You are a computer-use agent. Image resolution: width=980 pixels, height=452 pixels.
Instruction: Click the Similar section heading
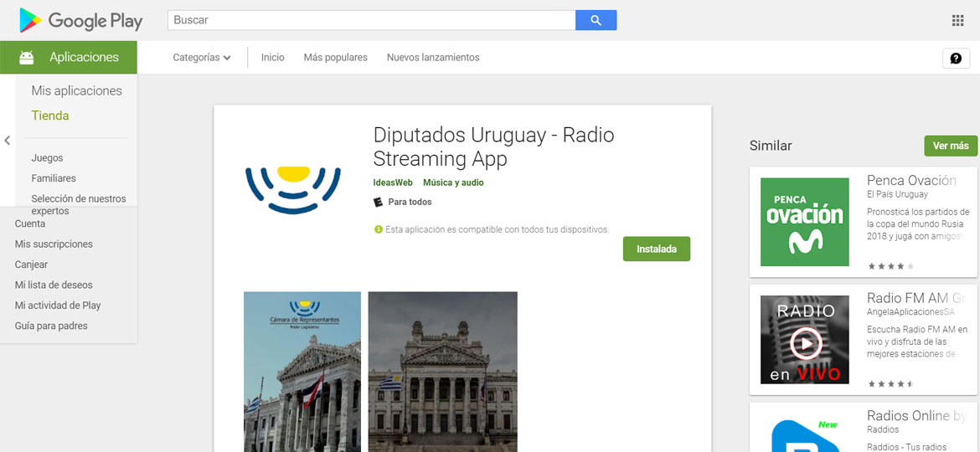[771, 146]
